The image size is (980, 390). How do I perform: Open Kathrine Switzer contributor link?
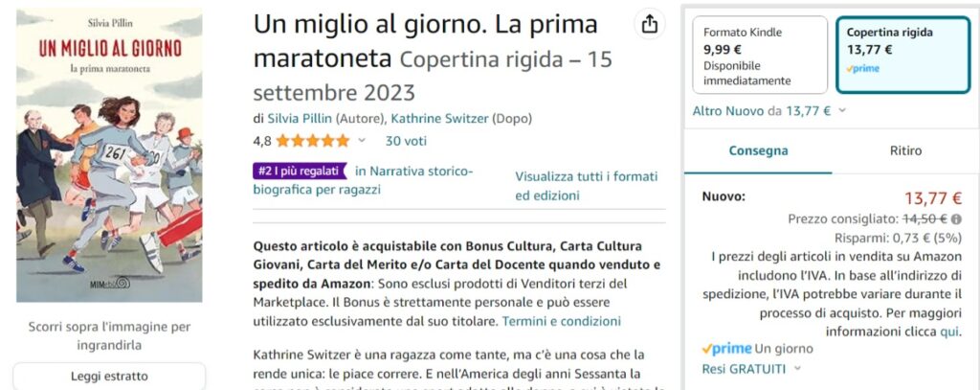(x=439, y=118)
